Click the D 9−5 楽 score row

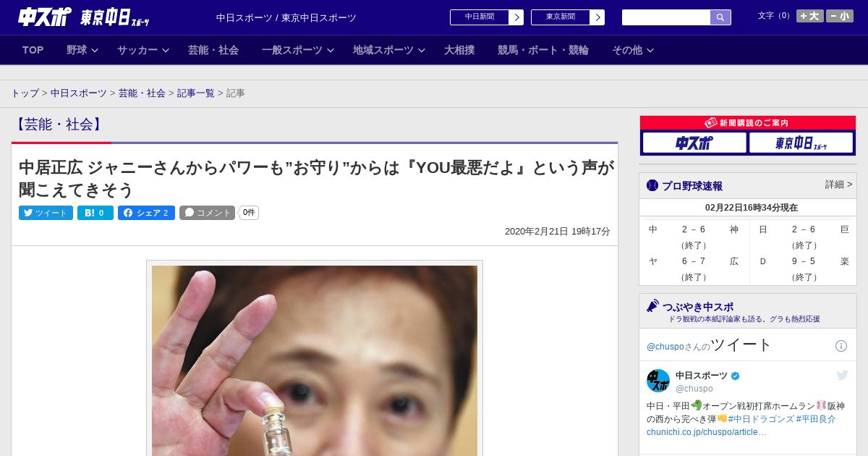(804, 261)
